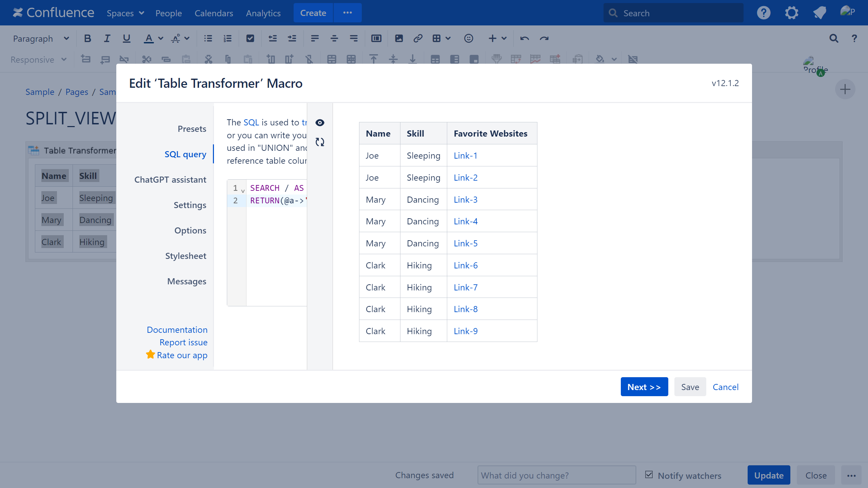Align text left
The width and height of the screenshot is (868, 488).
tap(315, 38)
